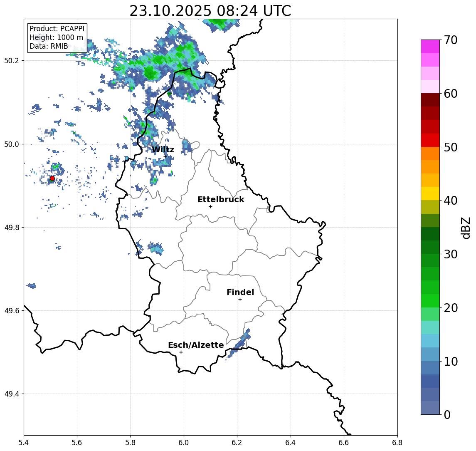Click the colorbar tick label 60
The width and height of the screenshot is (476, 451).
451,94
